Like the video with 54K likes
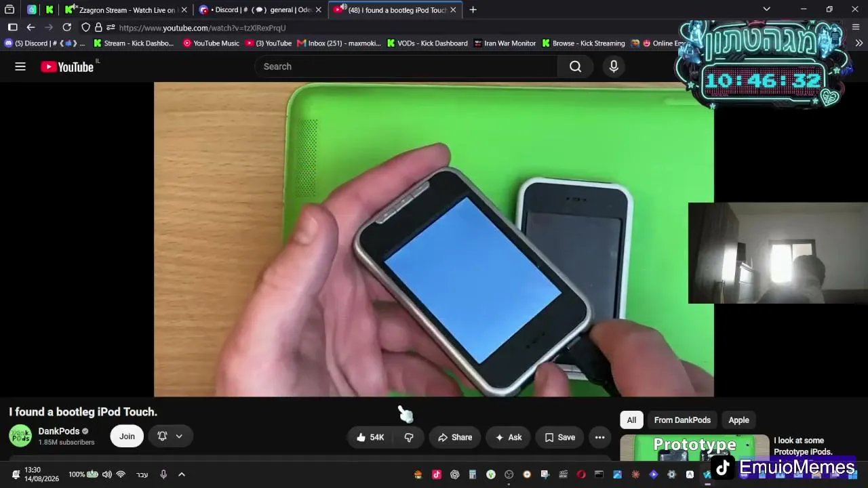The width and height of the screenshot is (868, 488). pyautogui.click(x=370, y=437)
